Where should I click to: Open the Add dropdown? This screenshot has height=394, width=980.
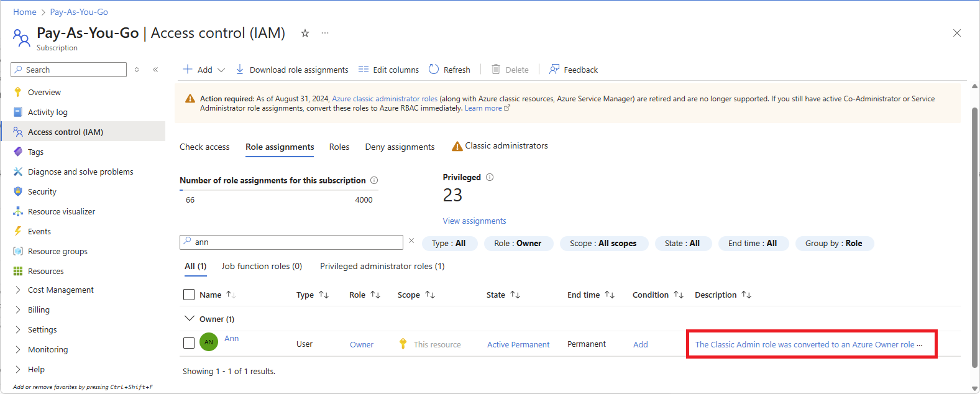pyautogui.click(x=204, y=70)
